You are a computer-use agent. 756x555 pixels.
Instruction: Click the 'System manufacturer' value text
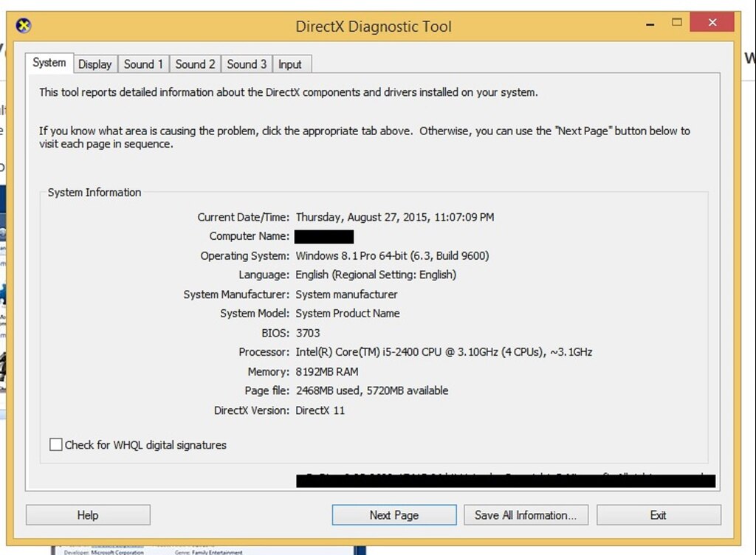click(347, 294)
